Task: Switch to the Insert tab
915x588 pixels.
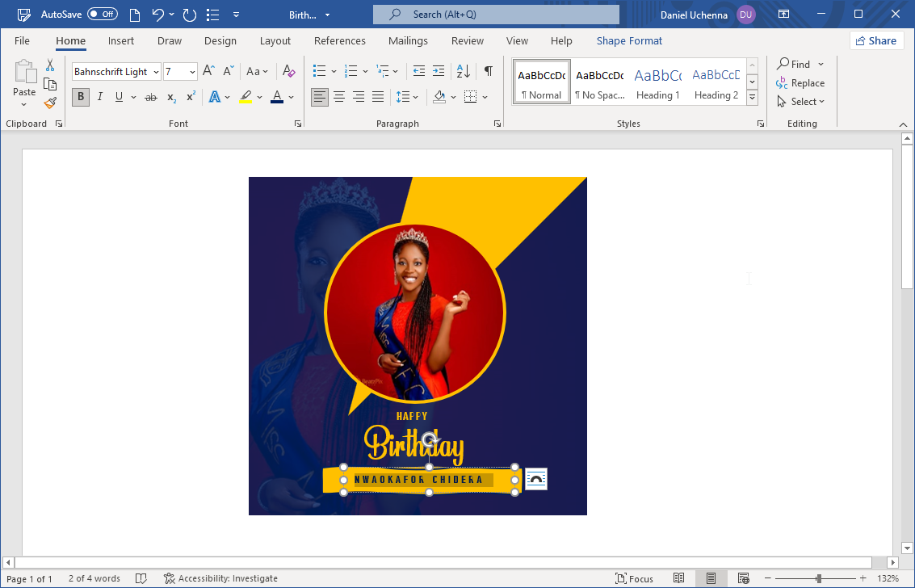Action: click(121, 41)
